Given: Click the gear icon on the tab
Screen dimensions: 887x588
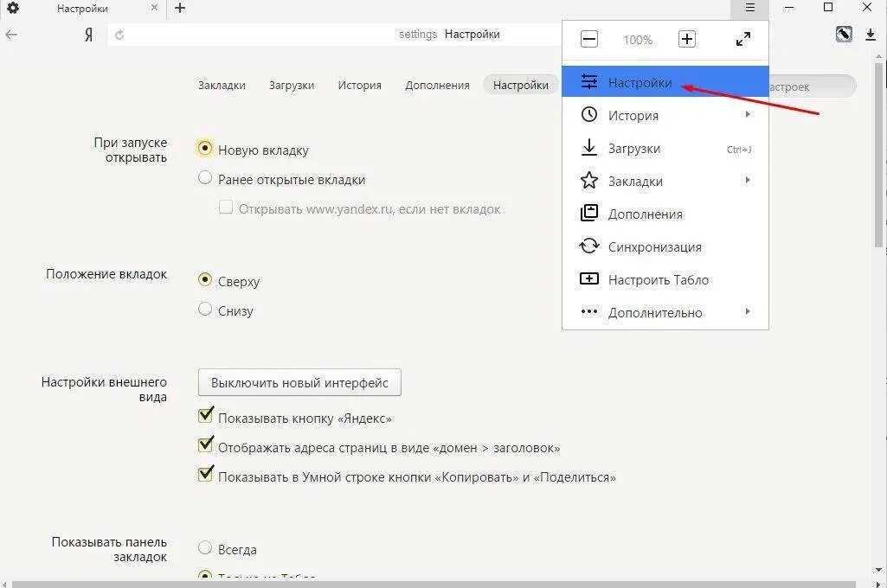Looking at the screenshot, I should [12, 8].
